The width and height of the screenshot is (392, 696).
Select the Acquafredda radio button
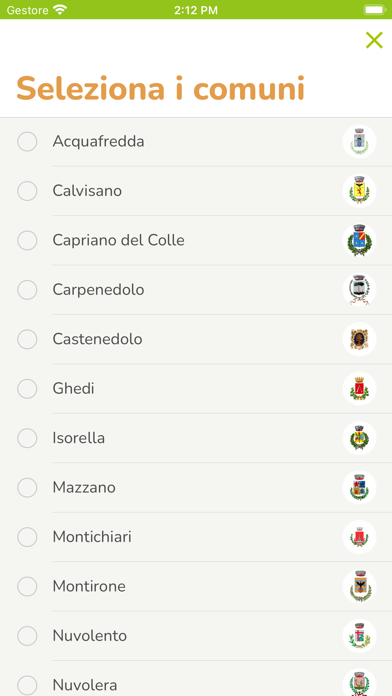(27, 142)
